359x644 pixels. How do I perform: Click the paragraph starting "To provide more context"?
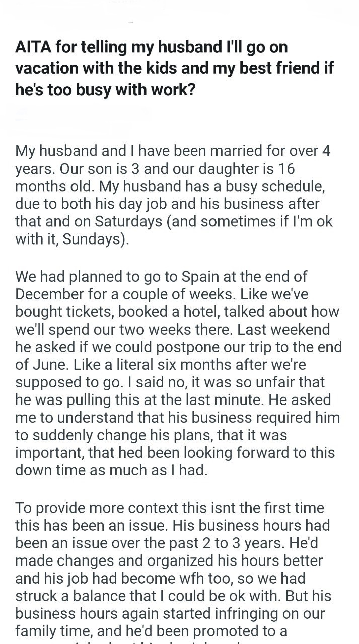point(174,570)
